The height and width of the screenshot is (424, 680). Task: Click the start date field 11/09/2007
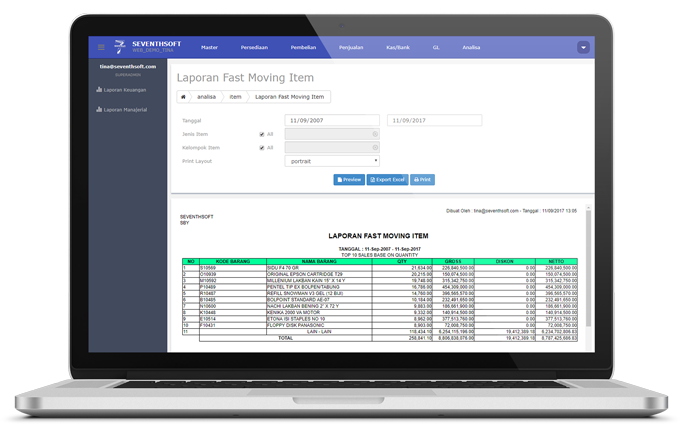332,120
